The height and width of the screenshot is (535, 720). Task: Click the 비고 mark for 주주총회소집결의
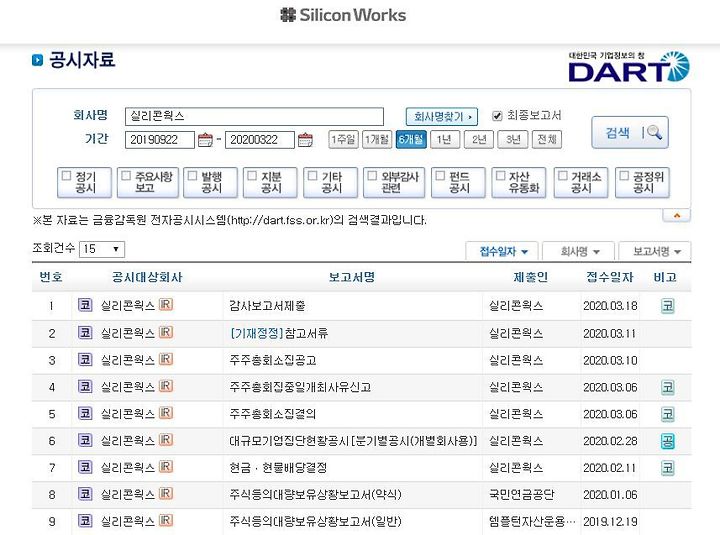(668, 414)
